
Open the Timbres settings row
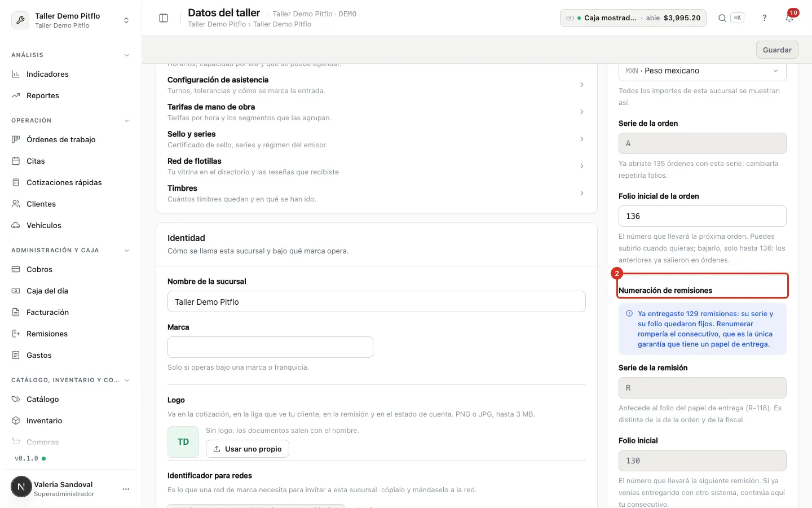pos(376,193)
